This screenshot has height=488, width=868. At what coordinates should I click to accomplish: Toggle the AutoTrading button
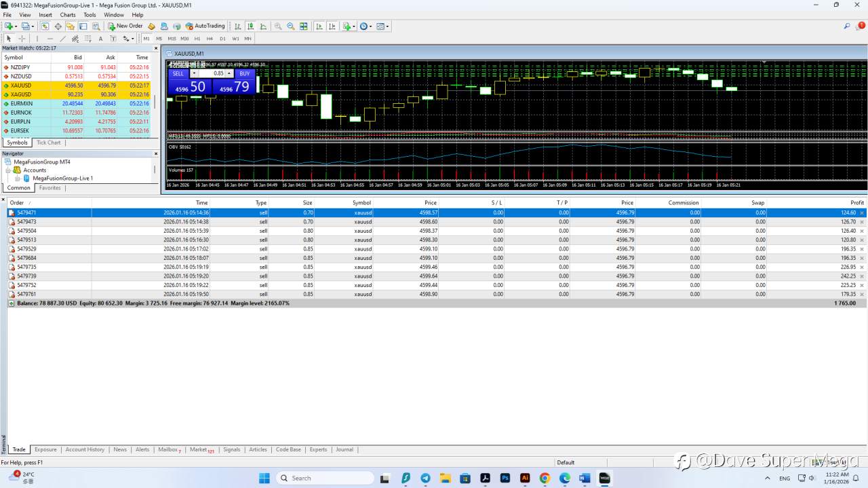pyautogui.click(x=205, y=26)
